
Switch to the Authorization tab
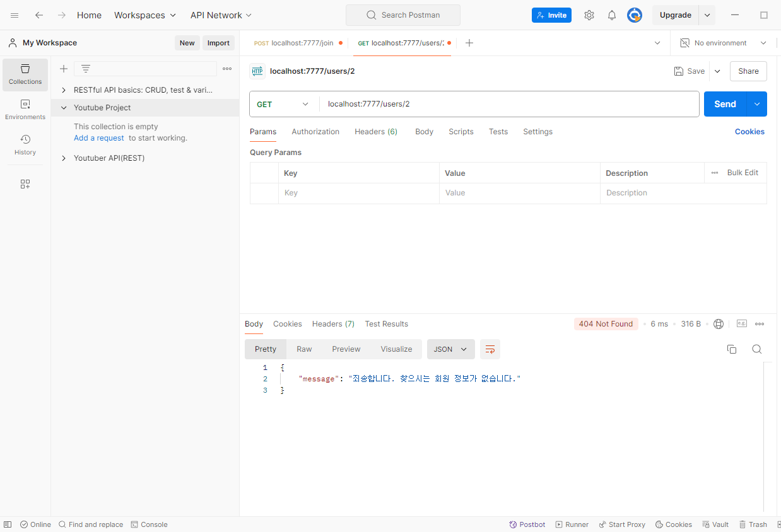tap(315, 132)
